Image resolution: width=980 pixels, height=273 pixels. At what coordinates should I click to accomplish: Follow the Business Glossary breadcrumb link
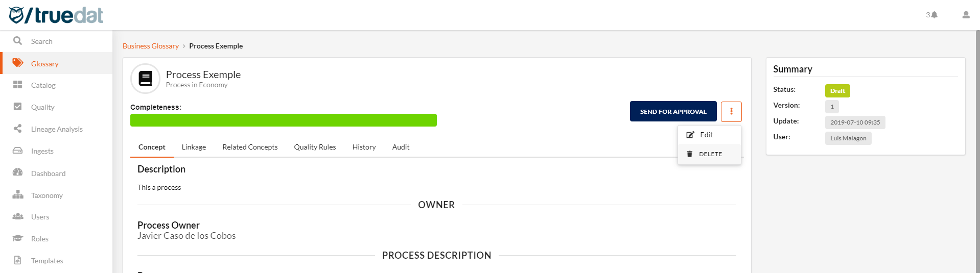click(151, 46)
